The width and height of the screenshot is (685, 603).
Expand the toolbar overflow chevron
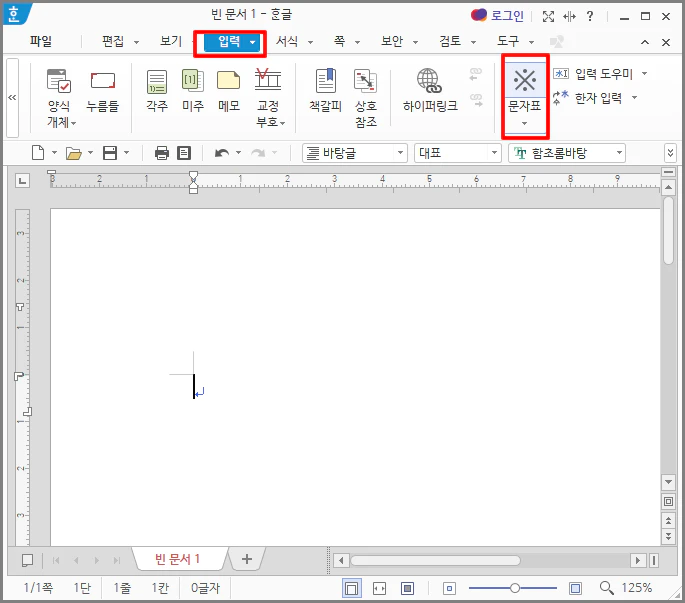[x=670, y=153]
